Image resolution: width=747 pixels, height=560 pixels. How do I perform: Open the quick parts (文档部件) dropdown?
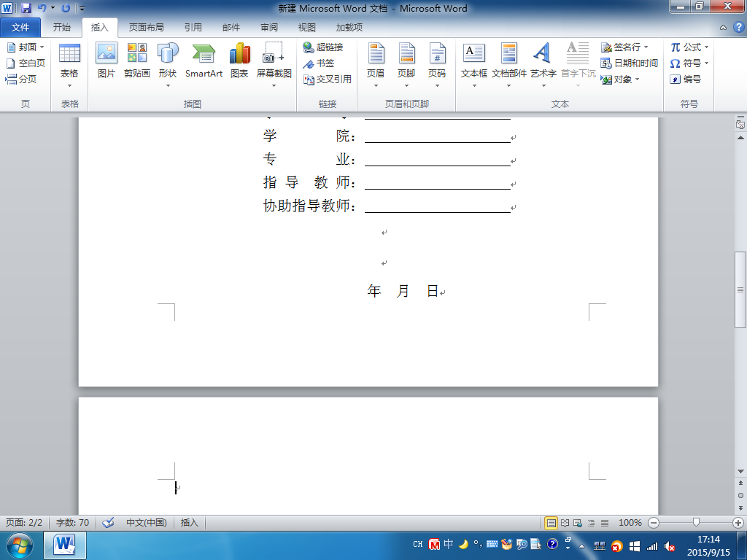(508, 65)
